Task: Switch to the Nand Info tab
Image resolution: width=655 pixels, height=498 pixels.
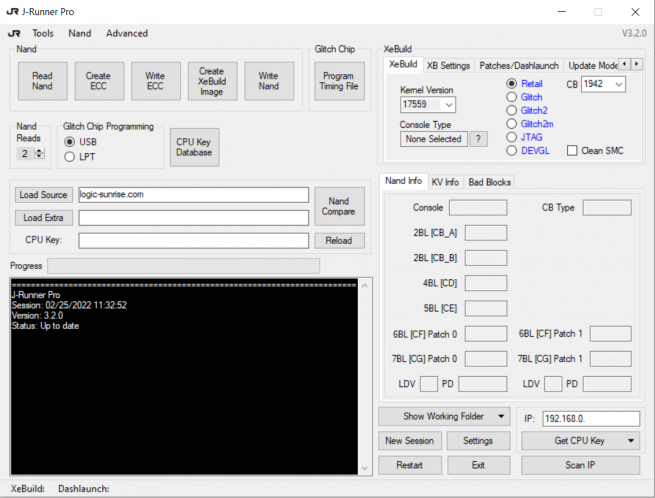Action: click(404, 180)
